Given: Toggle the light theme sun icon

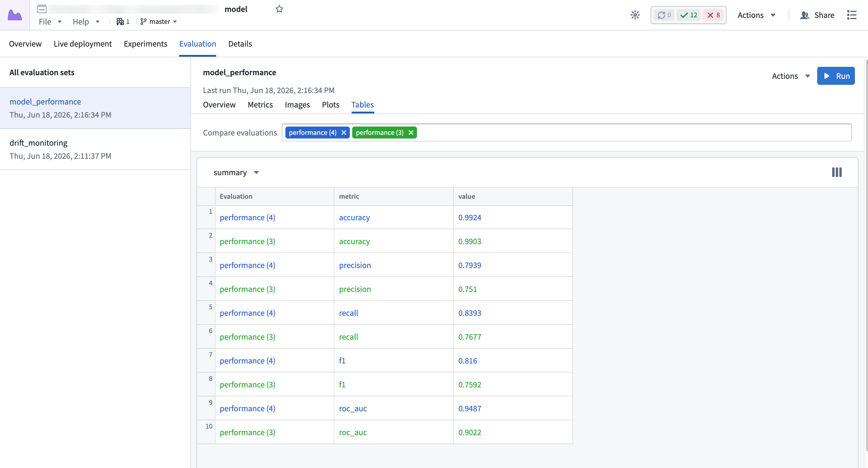Looking at the screenshot, I should (635, 15).
